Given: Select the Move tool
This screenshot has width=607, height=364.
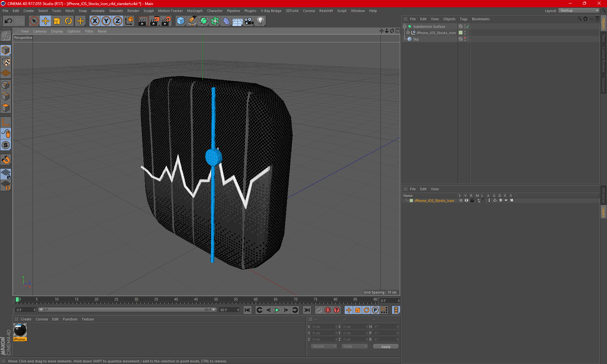Looking at the screenshot, I should [46, 21].
